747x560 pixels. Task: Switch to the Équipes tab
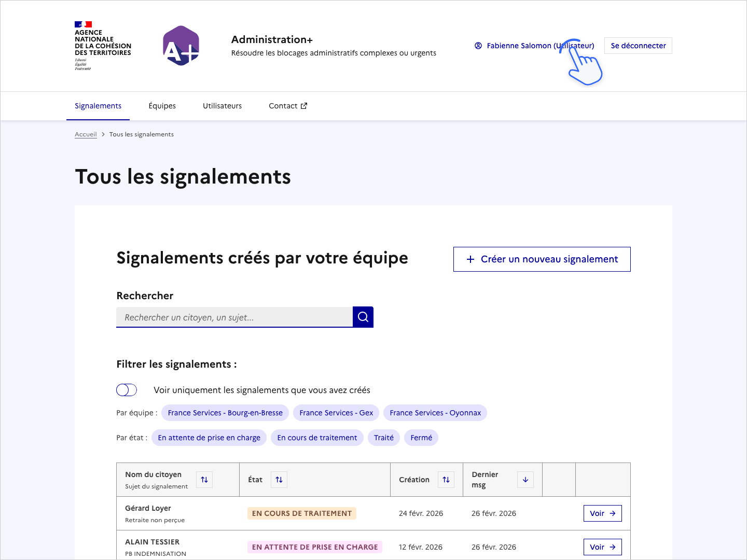pyautogui.click(x=162, y=106)
